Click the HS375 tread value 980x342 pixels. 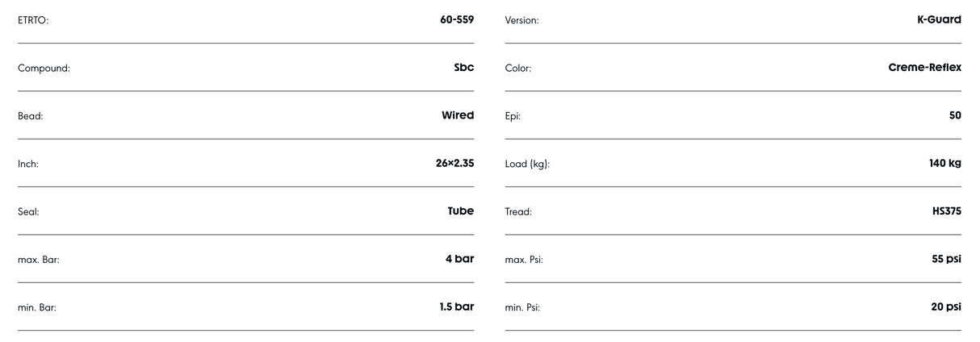coord(946,211)
